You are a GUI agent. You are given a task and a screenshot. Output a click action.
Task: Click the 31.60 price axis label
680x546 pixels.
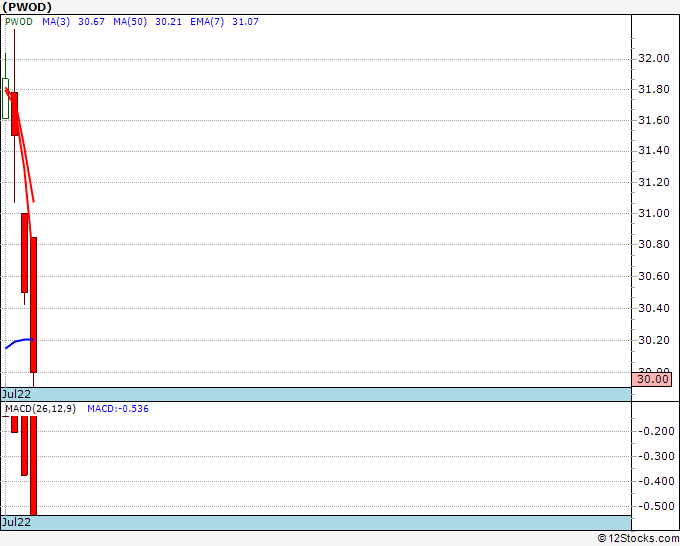654,120
